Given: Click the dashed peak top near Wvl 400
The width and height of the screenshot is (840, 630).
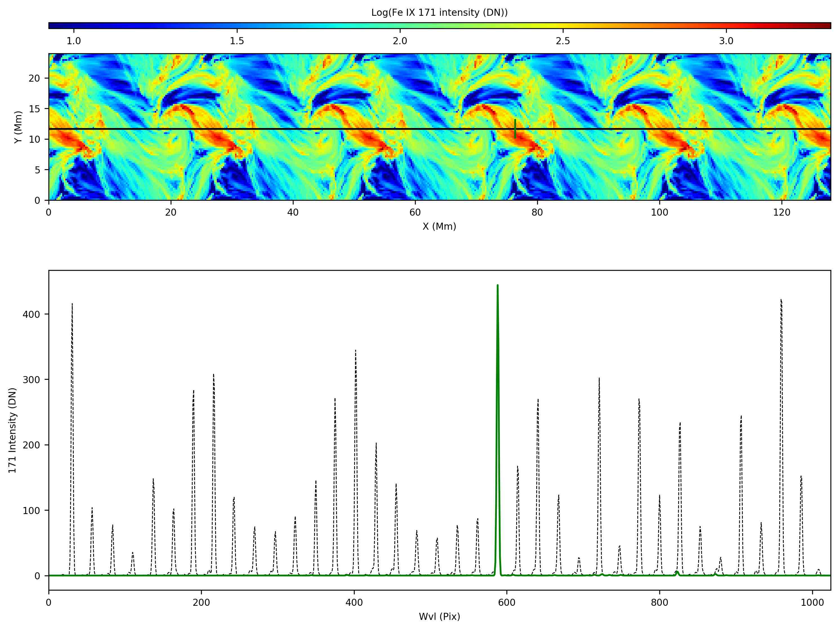Looking at the screenshot, I should (x=356, y=351).
